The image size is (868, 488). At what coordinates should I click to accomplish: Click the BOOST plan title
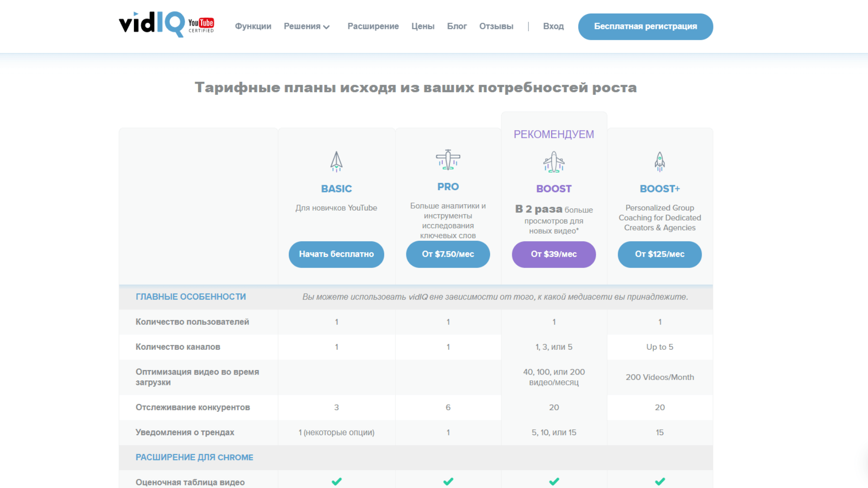click(554, 189)
